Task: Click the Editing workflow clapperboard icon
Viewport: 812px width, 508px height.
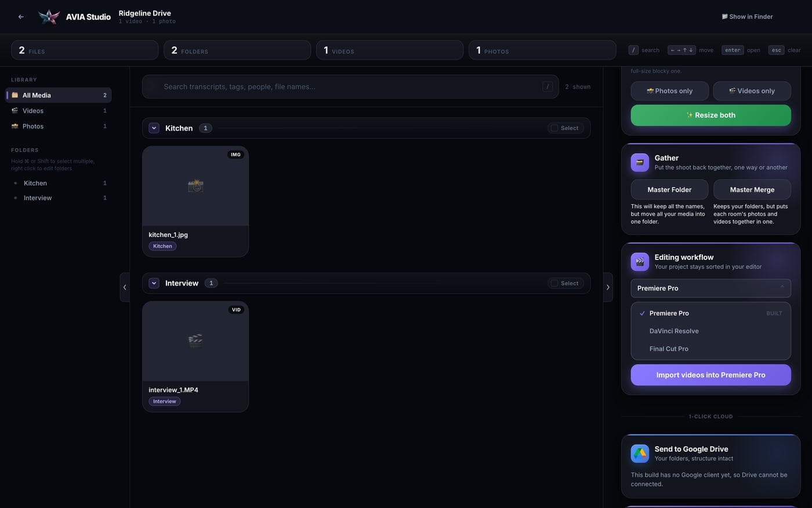Action: click(x=640, y=262)
